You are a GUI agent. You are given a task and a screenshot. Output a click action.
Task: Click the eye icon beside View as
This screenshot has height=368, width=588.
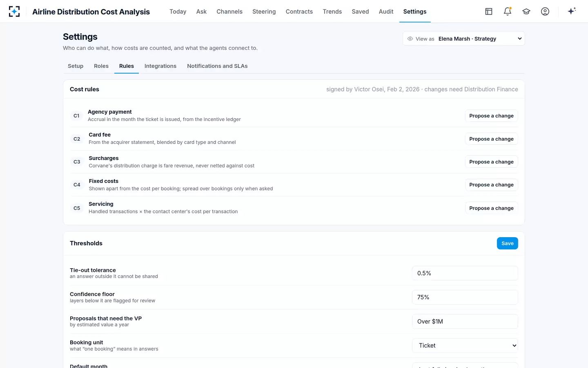pyautogui.click(x=410, y=39)
